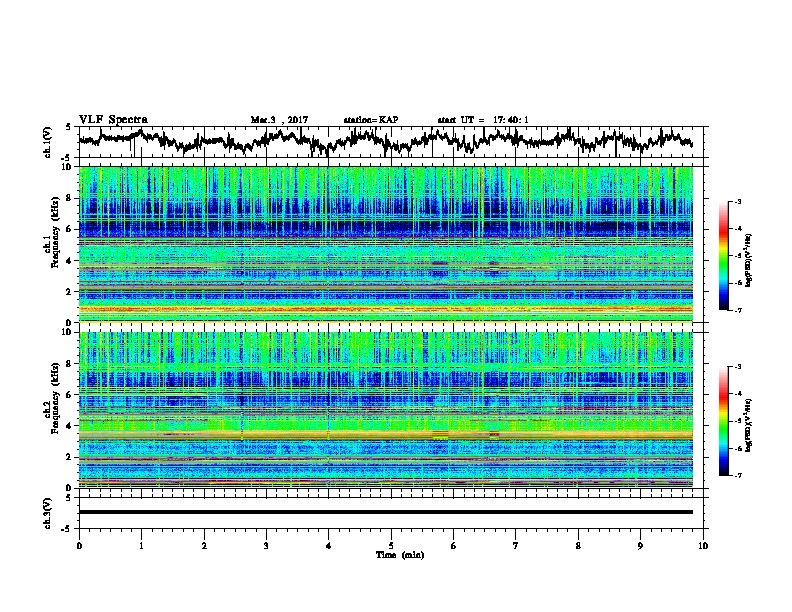Click the "Time (min)" axis label
The image size is (792, 612).
pos(400,555)
